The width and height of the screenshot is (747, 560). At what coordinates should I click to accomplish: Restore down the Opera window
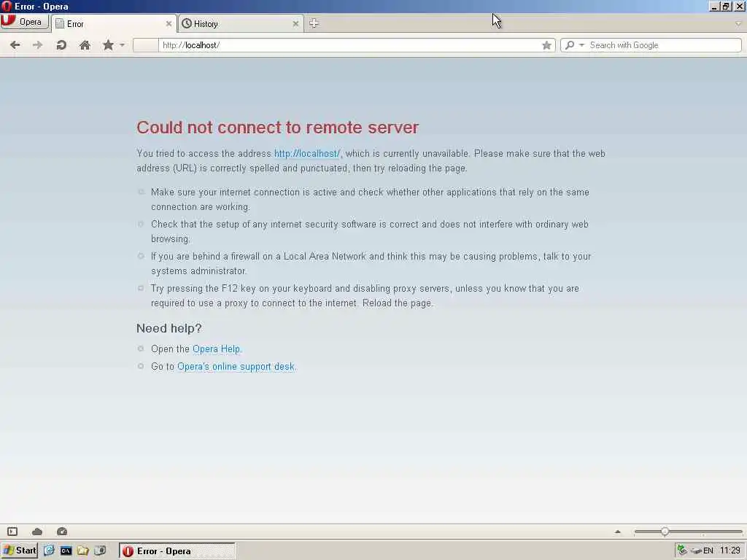726,7
